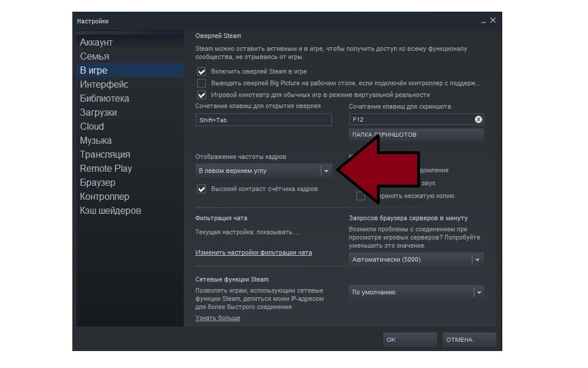Click 'Текущая настройка: показывать ...' text
Screen dimensions: 588x368
[x=247, y=232]
